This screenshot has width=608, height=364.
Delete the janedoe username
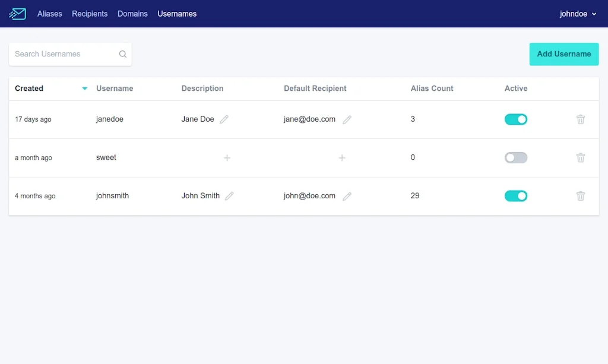(581, 119)
